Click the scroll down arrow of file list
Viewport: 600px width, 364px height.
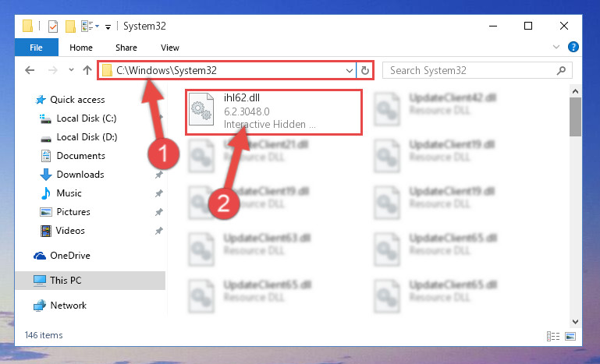click(575, 322)
